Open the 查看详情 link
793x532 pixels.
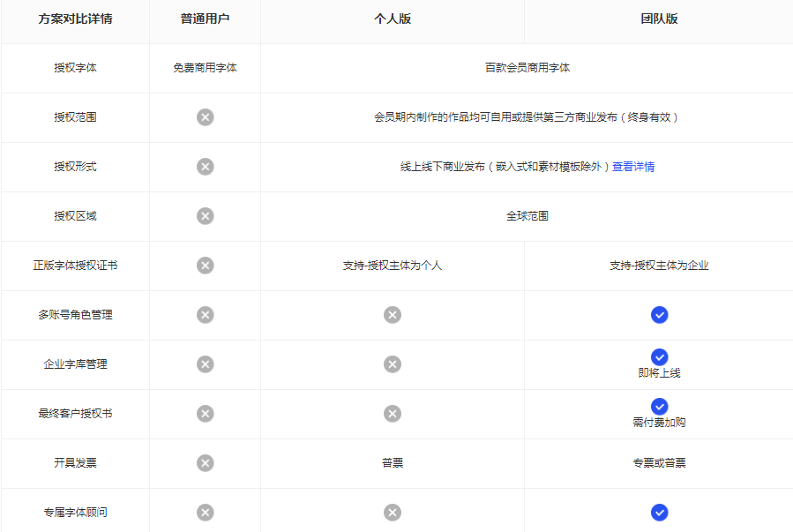point(633,167)
